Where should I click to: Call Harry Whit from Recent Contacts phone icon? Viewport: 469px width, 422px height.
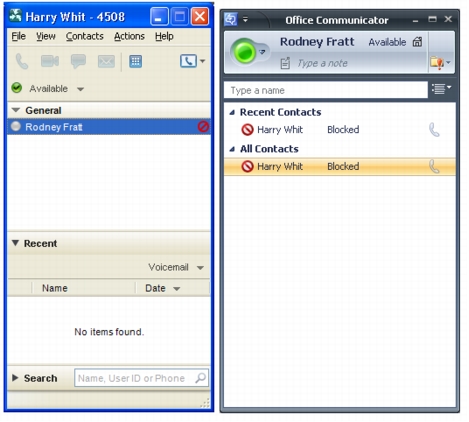(x=434, y=130)
